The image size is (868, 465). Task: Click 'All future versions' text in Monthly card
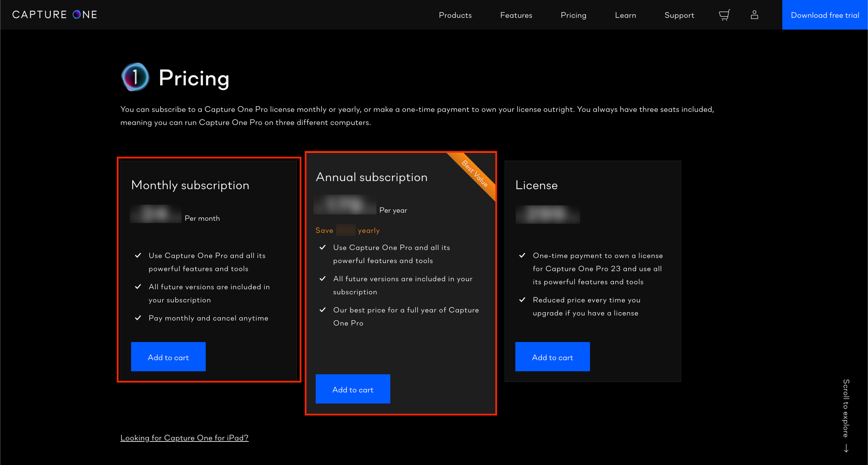click(209, 293)
